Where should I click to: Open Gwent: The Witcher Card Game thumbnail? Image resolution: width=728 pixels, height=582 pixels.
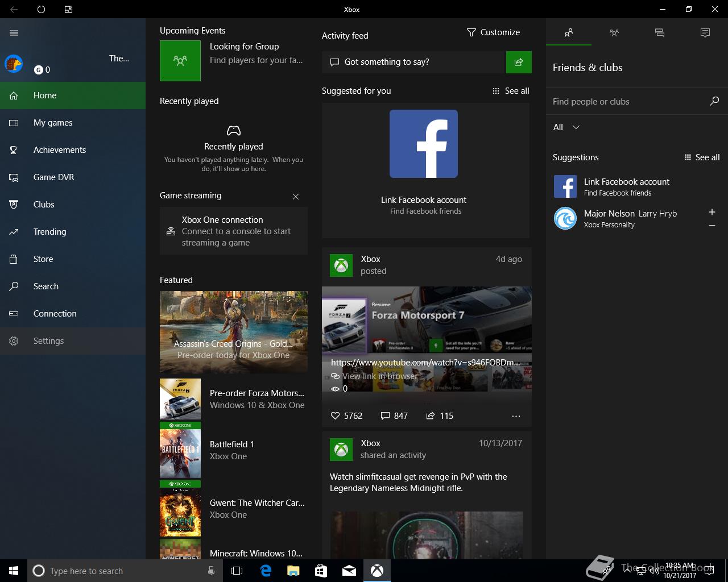click(x=180, y=509)
